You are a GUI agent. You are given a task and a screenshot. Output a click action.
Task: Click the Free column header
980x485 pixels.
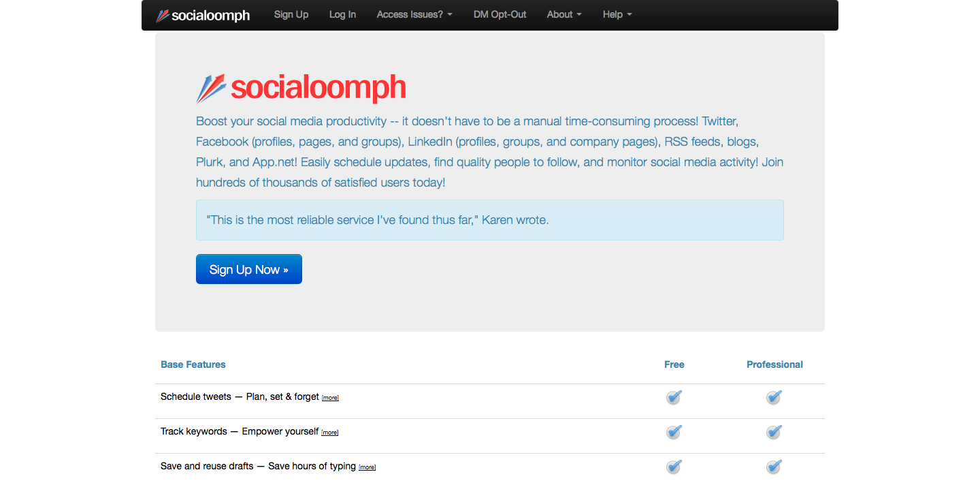click(674, 364)
